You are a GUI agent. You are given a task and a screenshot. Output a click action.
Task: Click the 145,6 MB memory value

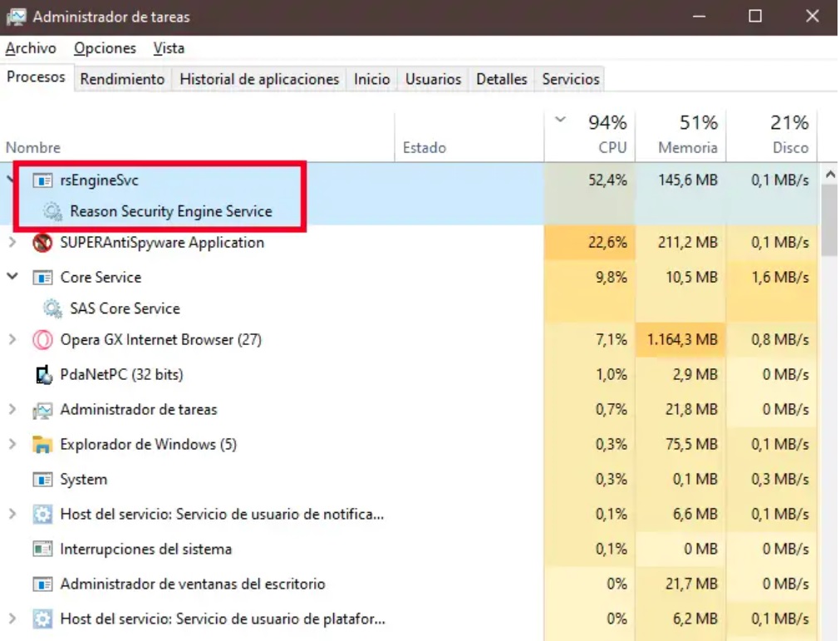click(688, 180)
